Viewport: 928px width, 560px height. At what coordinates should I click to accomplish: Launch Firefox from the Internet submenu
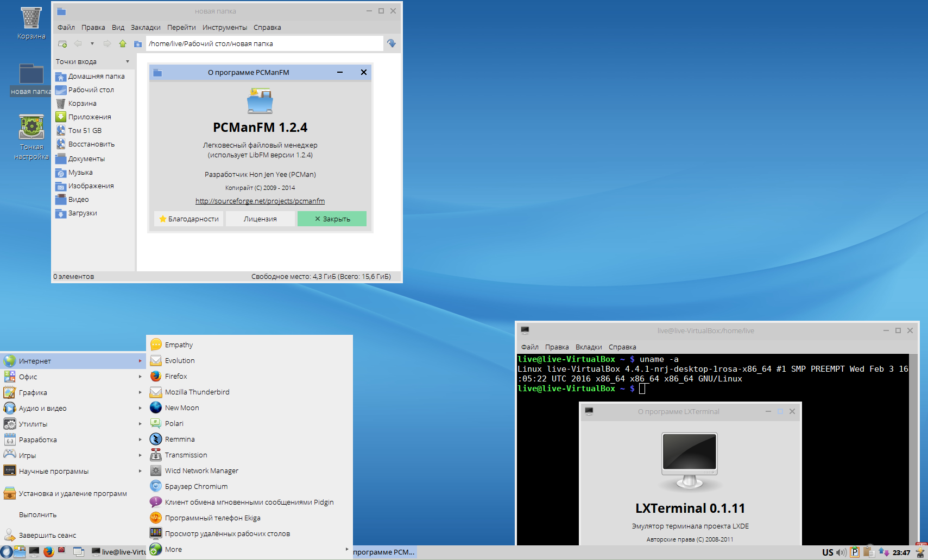pyautogui.click(x=250, y=376)
